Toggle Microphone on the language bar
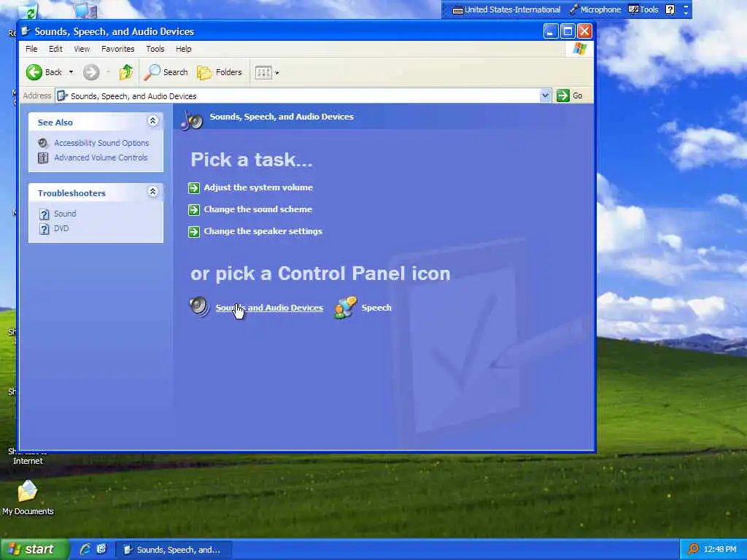The image size is (747, 560). click(x=595, y=9)
